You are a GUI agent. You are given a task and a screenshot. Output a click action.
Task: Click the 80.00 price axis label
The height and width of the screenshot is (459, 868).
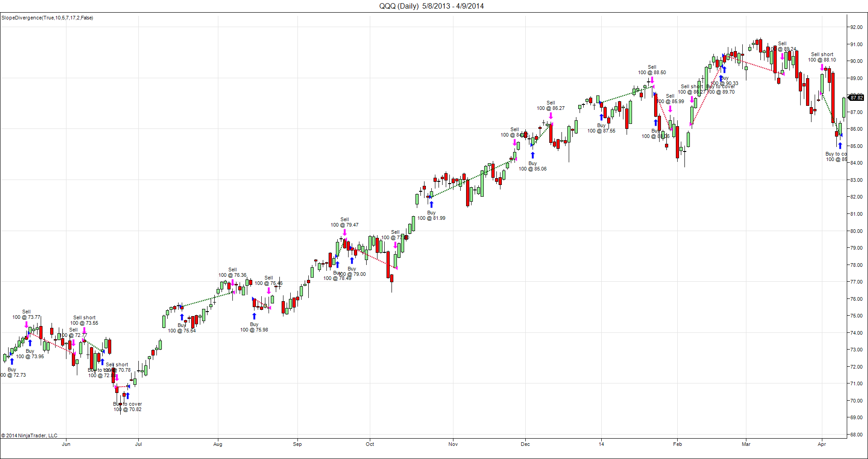856,231
